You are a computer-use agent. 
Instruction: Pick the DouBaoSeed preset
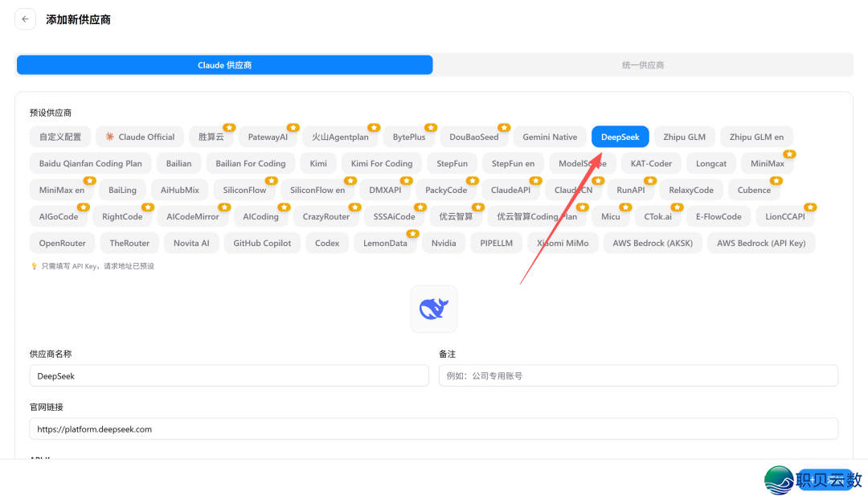474,137
